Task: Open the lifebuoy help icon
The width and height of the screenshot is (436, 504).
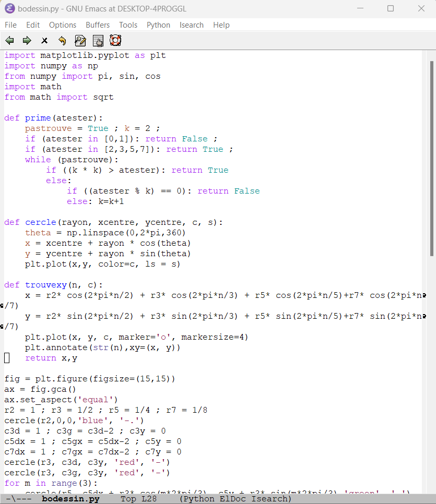Action: (x=115, y=40)
